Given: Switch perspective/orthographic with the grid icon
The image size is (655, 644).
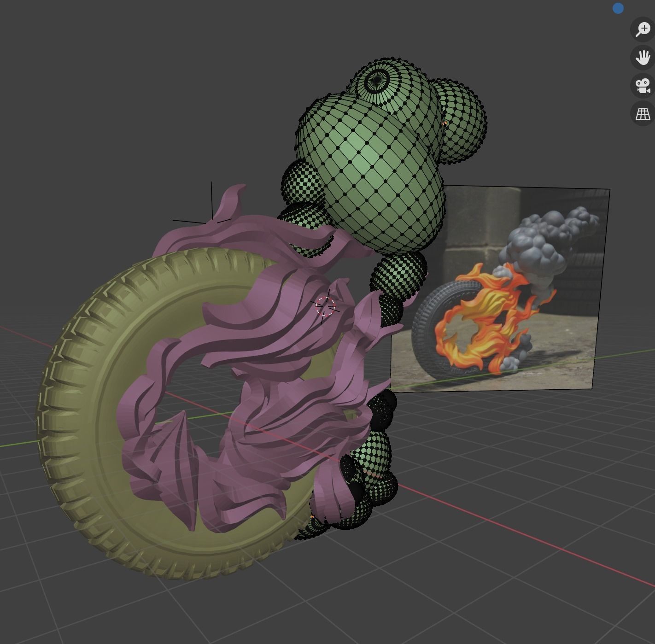Looking at the screenshot, I should coord(643,113).
